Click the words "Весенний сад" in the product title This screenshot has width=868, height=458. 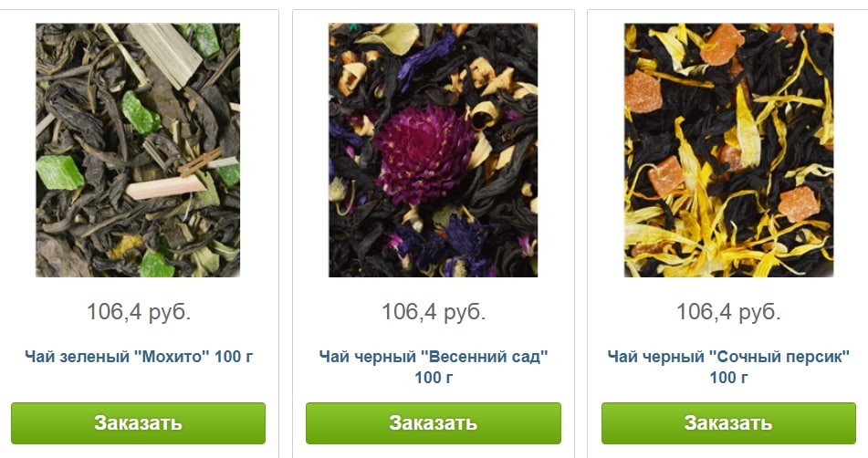click(x=485, y=356)
